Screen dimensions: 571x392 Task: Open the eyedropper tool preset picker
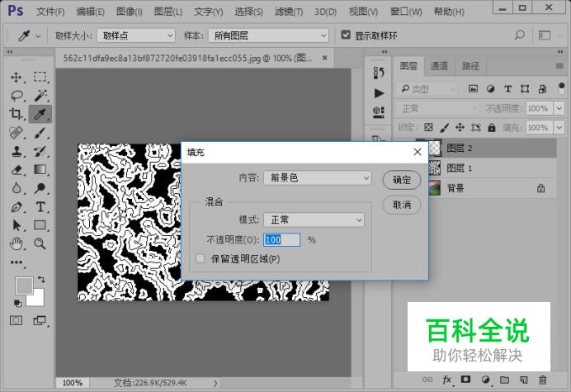[x=29, y=35]
